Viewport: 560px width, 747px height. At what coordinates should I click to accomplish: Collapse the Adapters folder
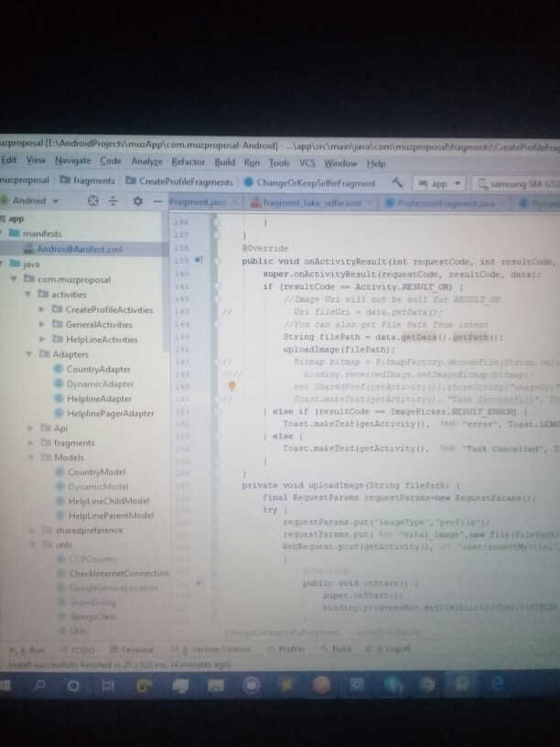coord(29,354)
